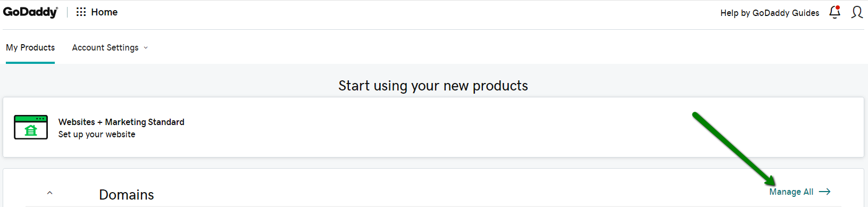This screenshot has width=868, height=207.
Task: Expand the Account Settings dropdown arrow
Action: (x=146, y=48)
